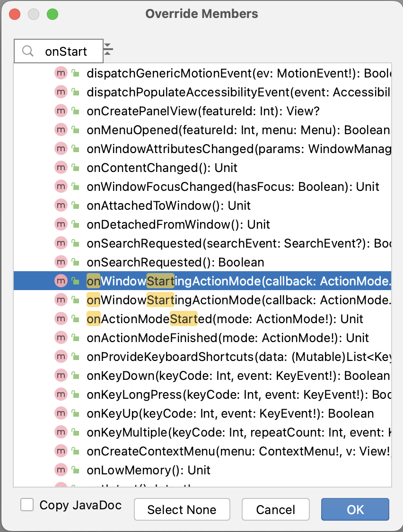Choose onSearchRequested(): Boolean entry
The image size is (403, 532).
point(175,262)
